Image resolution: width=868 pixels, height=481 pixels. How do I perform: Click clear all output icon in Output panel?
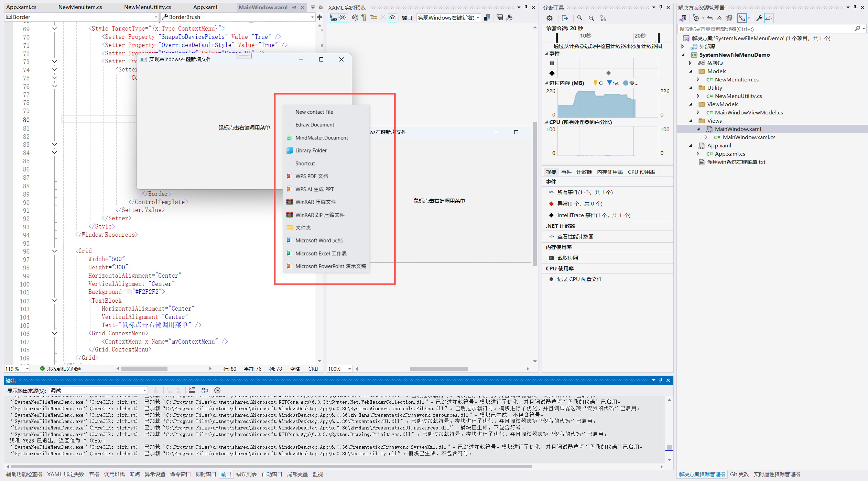pyautogui.click(x=192, y=390)
